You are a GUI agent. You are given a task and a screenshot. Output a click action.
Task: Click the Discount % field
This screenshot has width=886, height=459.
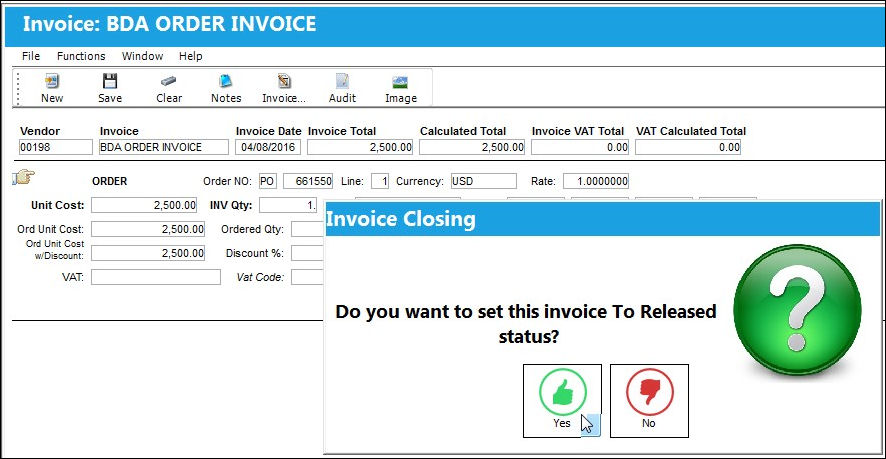[308, 253]
